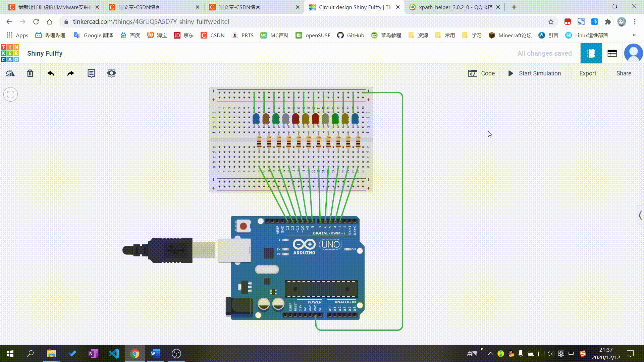Open the 资源 bookmarks folder
Image resolution: width=644 pixels, height=362 pixels.
click(418, 35)
